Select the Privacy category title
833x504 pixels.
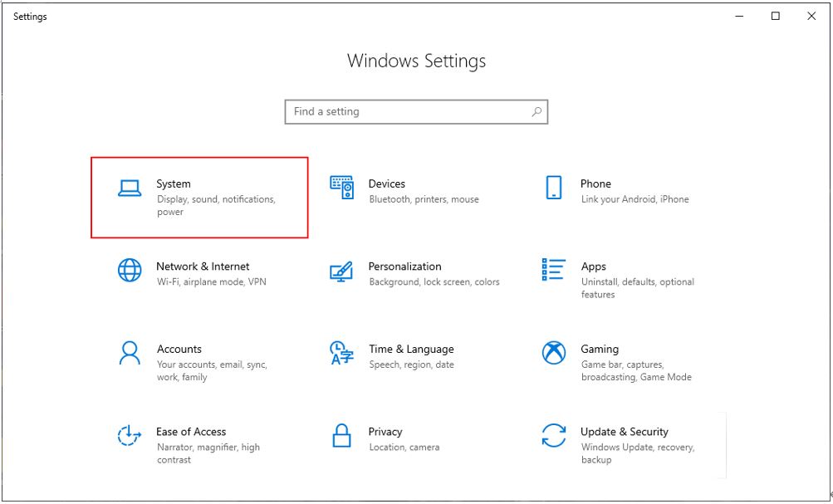385,432
